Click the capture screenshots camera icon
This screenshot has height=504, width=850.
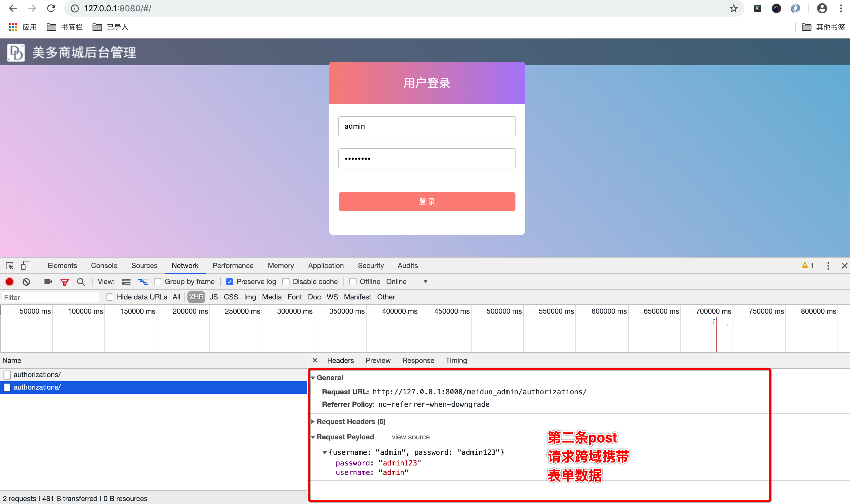point(48,282)
